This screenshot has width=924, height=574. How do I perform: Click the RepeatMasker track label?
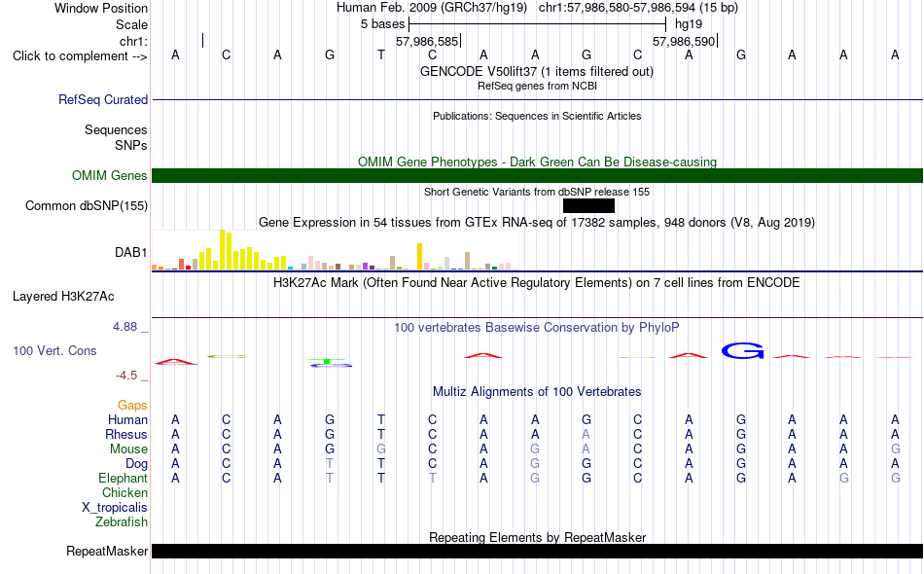[107, 551]
